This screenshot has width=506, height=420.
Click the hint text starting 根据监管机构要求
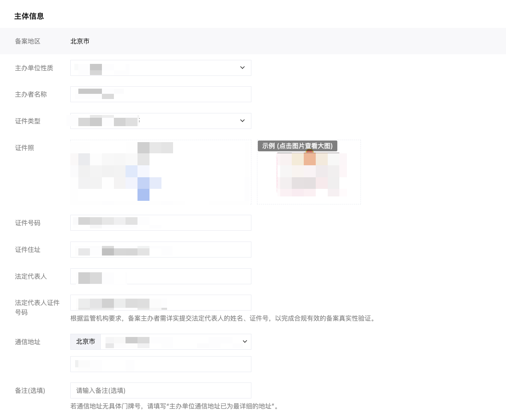(x=224, y=319)
